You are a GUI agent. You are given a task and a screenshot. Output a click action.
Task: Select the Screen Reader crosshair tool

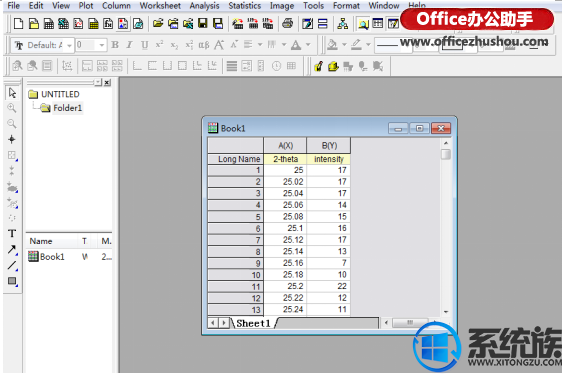[x=12, y=139]
